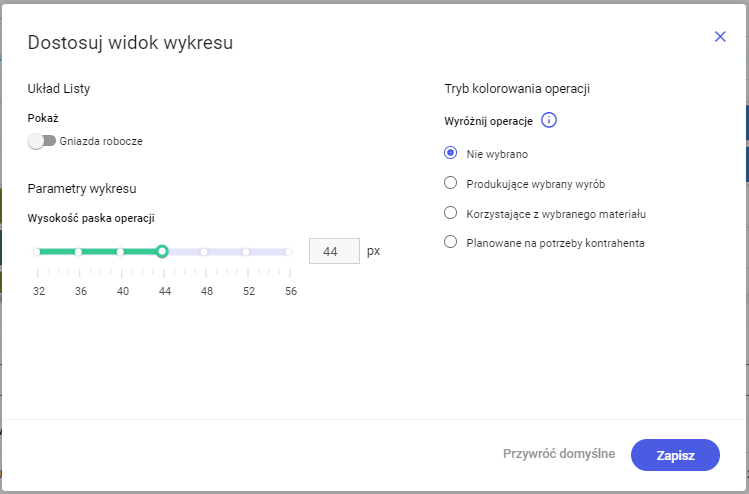This screenshot has height=494, width=749.
Task: Click the info icon beside Wyróżnij operacje
Action: coord(548,121)
